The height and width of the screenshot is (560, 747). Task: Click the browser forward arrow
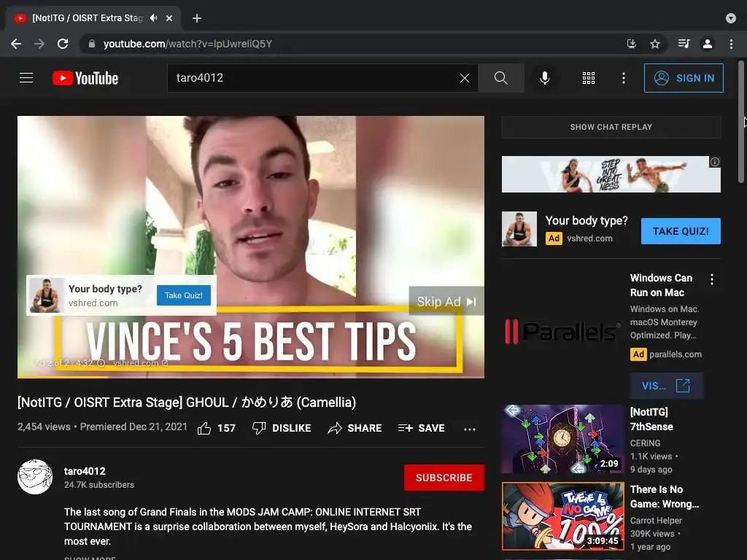coord(39,44)
